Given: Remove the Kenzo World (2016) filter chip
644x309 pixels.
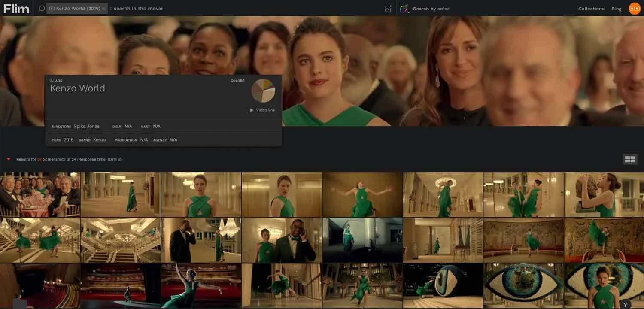Looking at the screenshot, I should 103,8.
